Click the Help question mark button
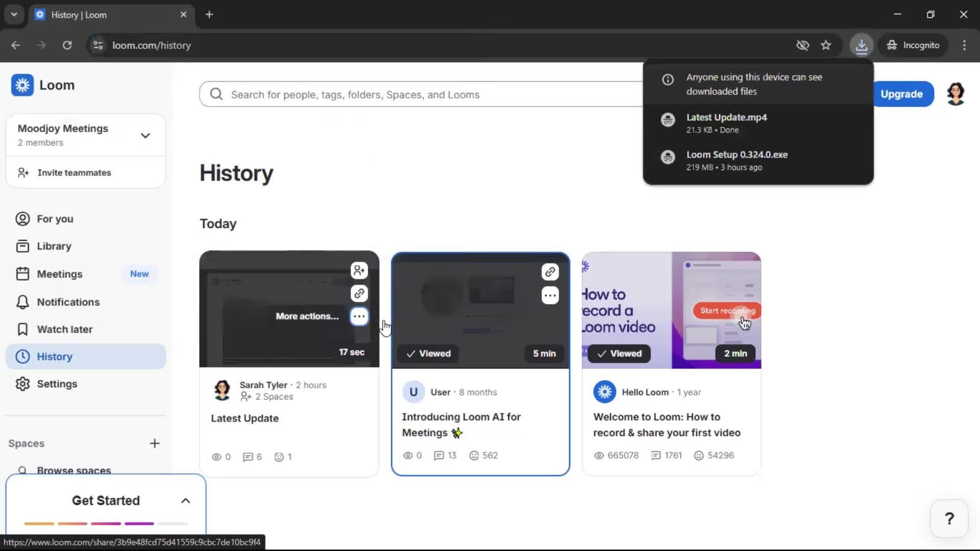The width and height of the screenshot is (980, 551). (948, 518)
